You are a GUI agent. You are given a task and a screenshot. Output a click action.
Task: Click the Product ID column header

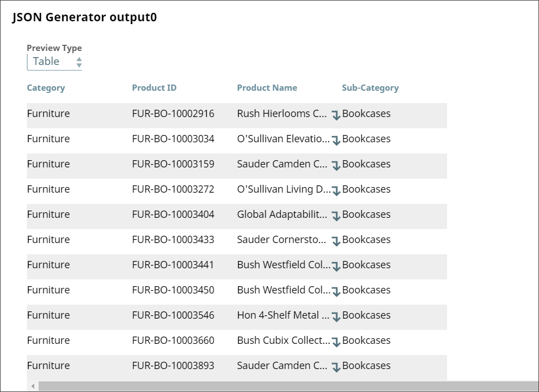(154, 88)
